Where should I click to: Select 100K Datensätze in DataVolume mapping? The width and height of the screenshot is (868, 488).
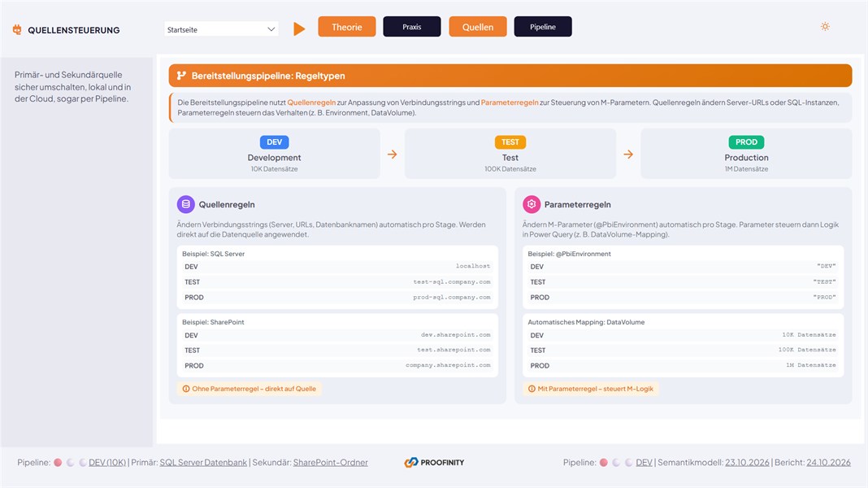807,350
